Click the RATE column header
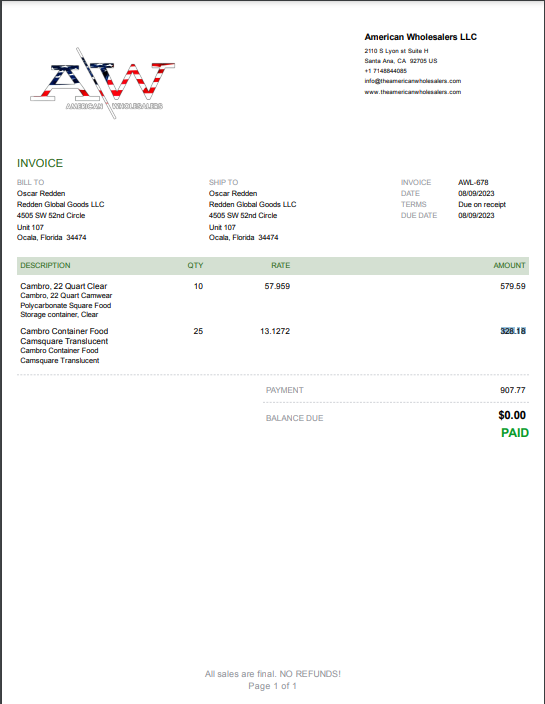 coord(281,265)
